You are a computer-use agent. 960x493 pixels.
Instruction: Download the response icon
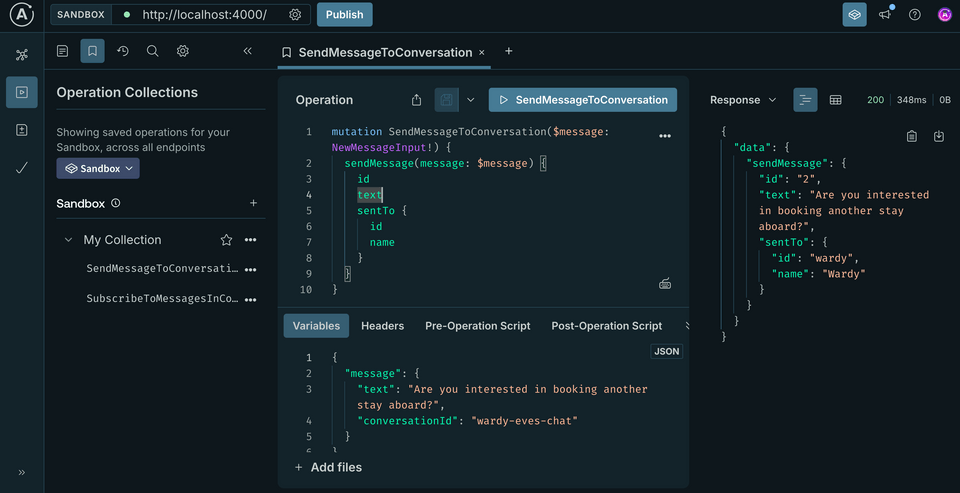tap(939, 137)
